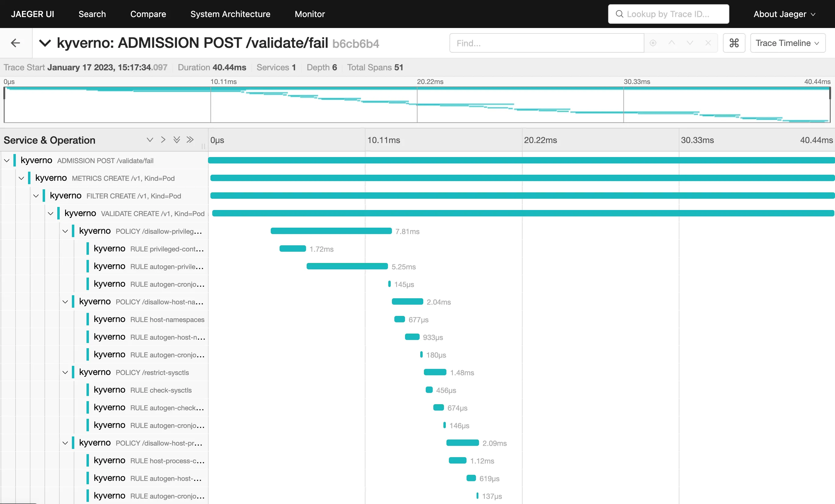The width and height of the screenshot is (835, 504).
Task: Click the focus search matches target icon
Action: point(653,43)
